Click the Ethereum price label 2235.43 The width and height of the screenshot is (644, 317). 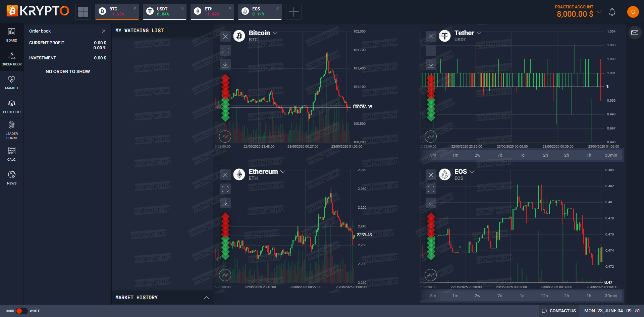pos(364,235)
